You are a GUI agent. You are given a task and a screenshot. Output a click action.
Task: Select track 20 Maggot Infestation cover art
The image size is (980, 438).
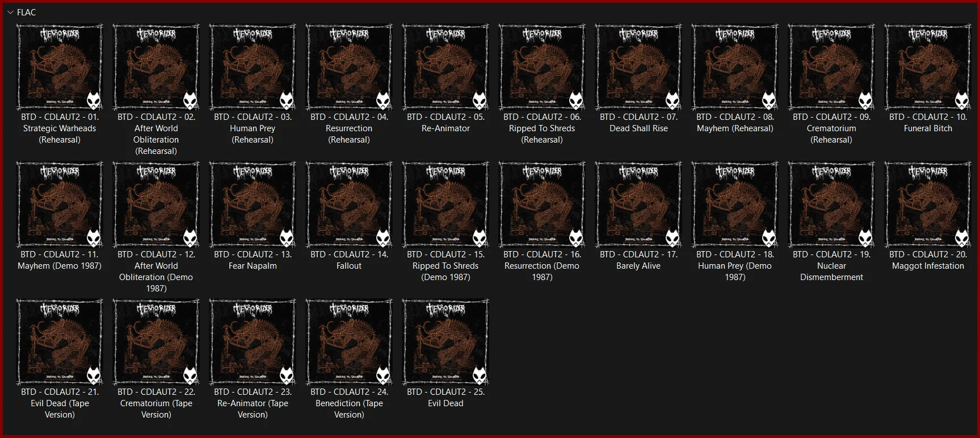click(x=928, y=205)
